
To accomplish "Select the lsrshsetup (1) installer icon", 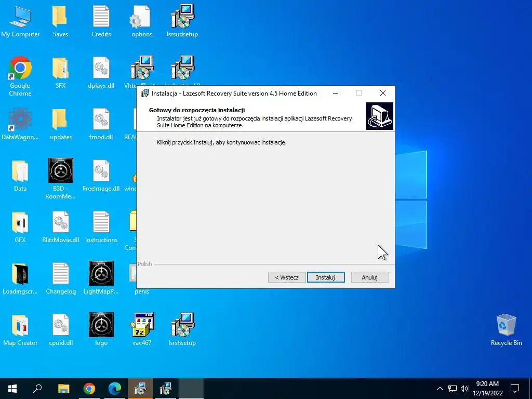I will coord(182,69).
